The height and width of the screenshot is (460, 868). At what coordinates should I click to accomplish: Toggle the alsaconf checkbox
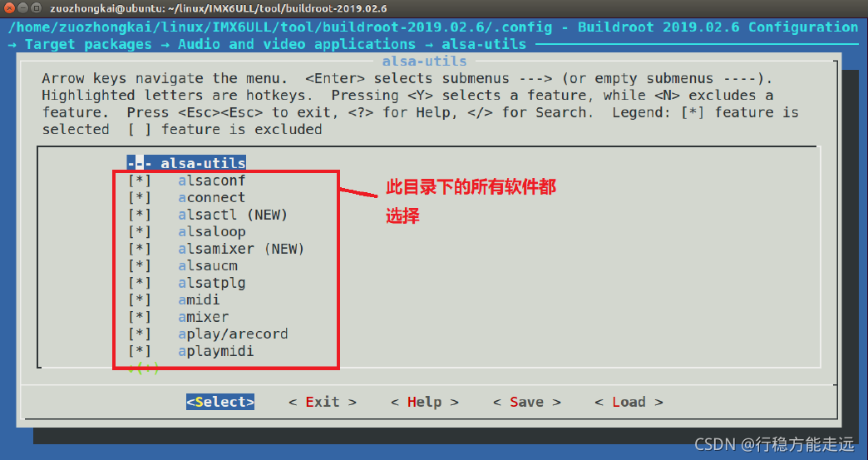(140, 181)
